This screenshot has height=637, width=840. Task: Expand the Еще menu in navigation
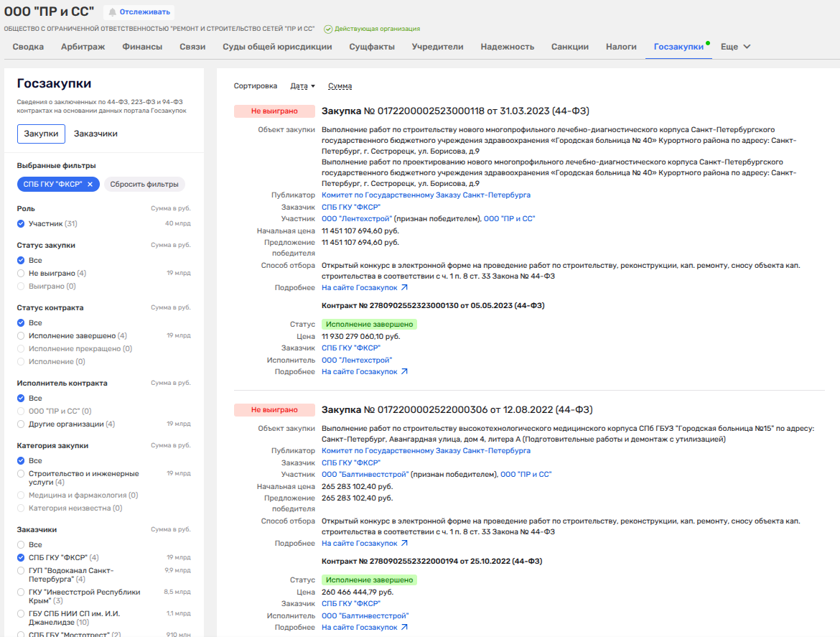tap(735, 47)
